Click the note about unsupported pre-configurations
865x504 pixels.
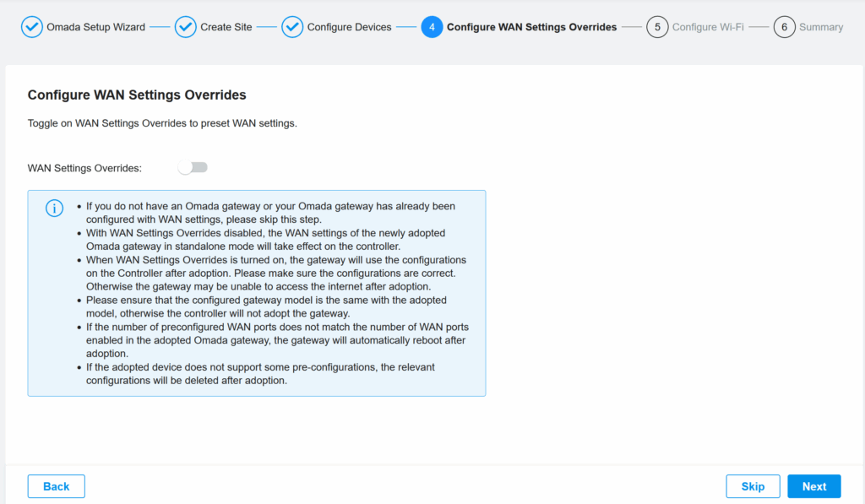click(260, 374)
